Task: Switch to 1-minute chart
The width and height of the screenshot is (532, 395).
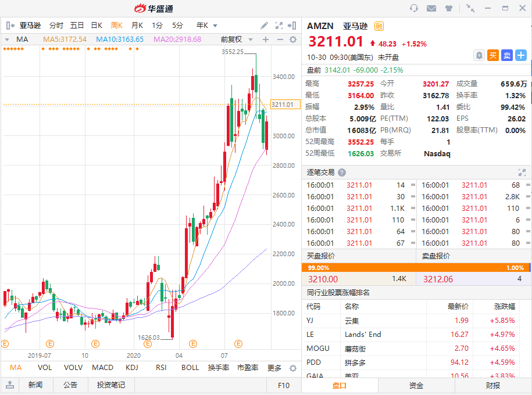Action: tap(158, 26)
